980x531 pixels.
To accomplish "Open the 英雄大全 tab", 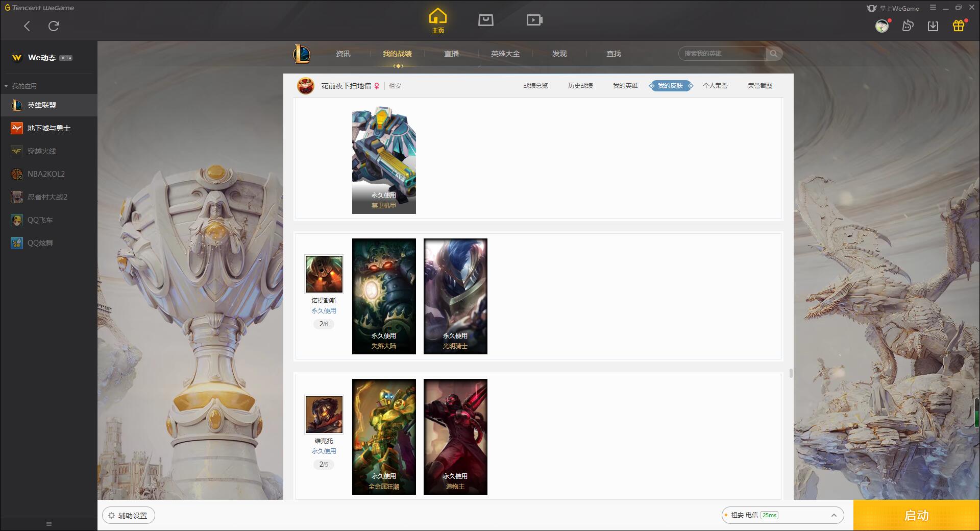I will 505,54.
